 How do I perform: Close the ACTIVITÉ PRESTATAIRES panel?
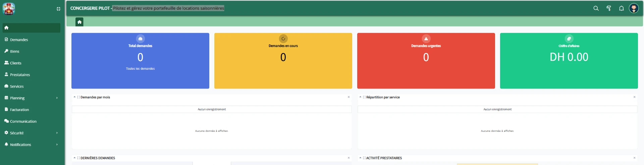[x=634, y=158]
